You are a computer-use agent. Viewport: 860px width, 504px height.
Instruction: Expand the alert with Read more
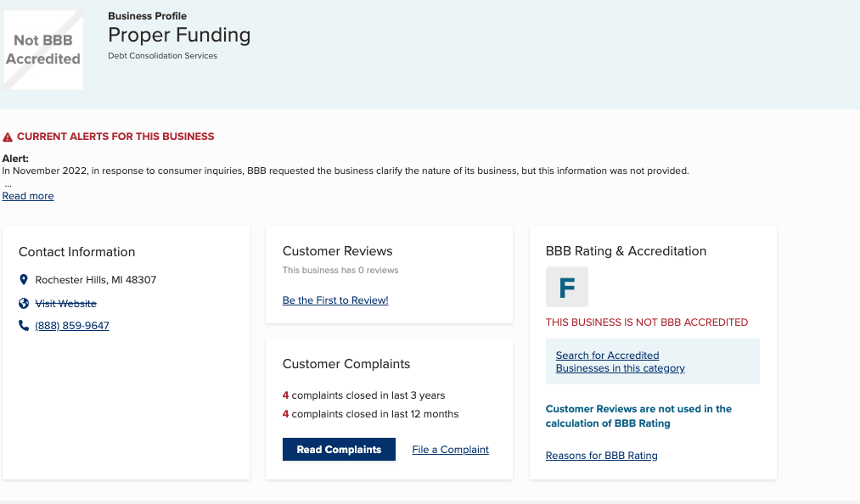point(28,196)
